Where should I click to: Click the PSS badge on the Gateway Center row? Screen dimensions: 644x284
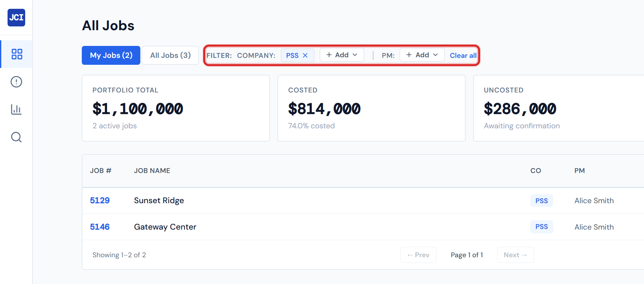point(541,226)
